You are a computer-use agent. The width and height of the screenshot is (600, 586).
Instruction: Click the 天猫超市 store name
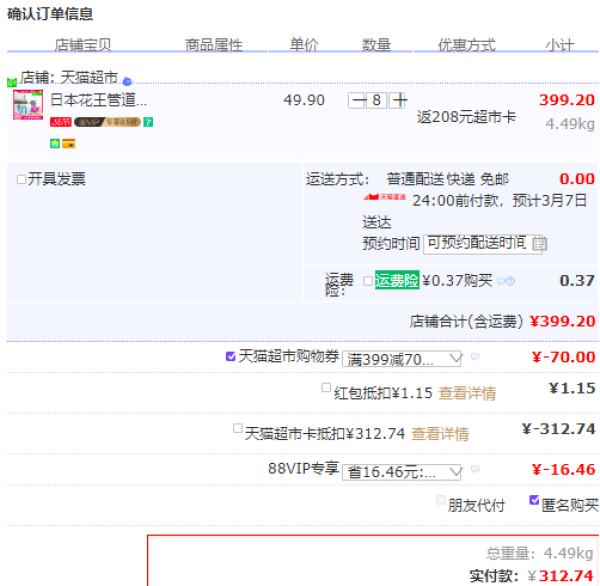[x=89, y=78]
